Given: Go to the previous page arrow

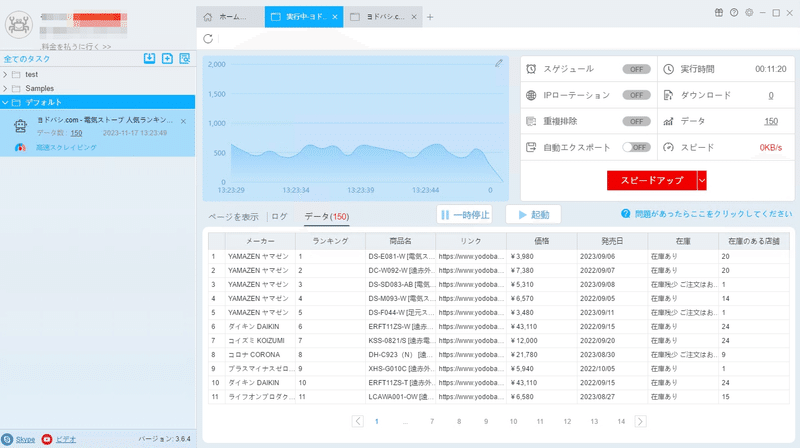Looking at the screenshot, I should [x=358, y=421].
